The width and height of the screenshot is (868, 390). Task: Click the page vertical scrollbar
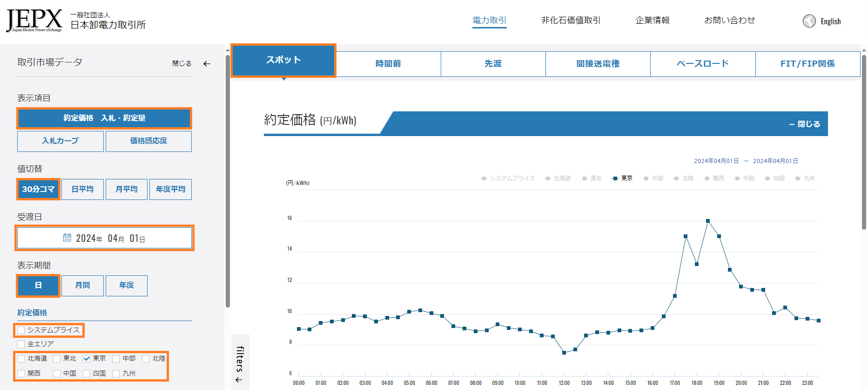click(x=864, y=140)
